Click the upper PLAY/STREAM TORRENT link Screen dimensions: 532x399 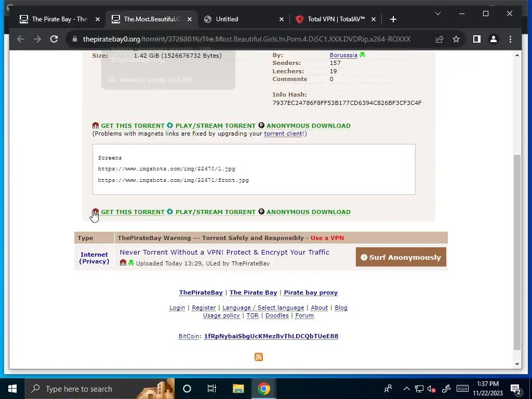[215, 126]
